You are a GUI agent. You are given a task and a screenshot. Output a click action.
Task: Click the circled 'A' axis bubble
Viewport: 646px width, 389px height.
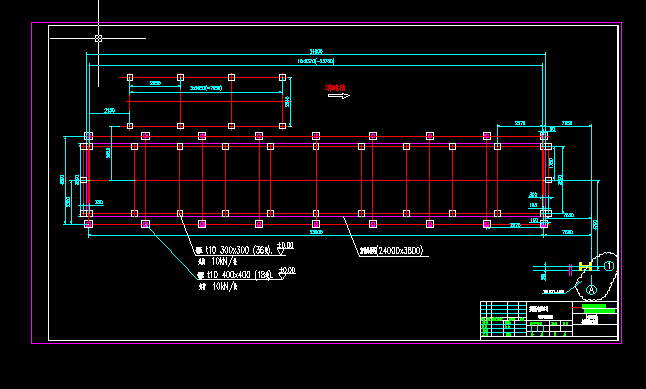click(x=591, y=290)
